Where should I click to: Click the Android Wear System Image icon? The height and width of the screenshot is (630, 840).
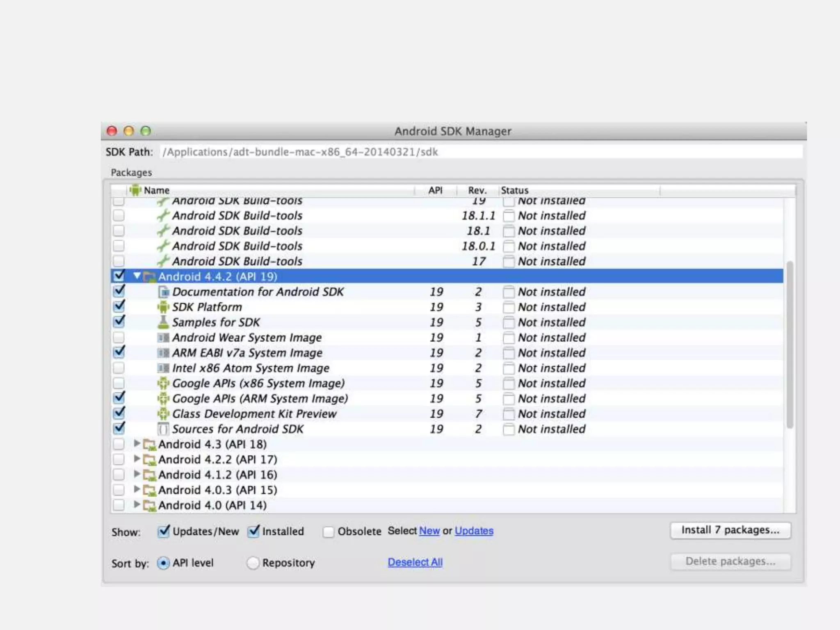pos(163,338)
